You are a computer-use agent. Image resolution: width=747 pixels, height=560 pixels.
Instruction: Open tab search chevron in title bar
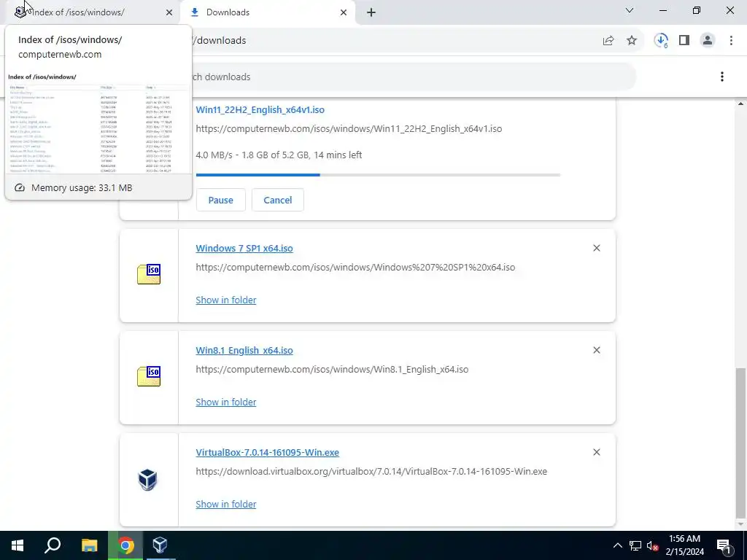[630, 10]
